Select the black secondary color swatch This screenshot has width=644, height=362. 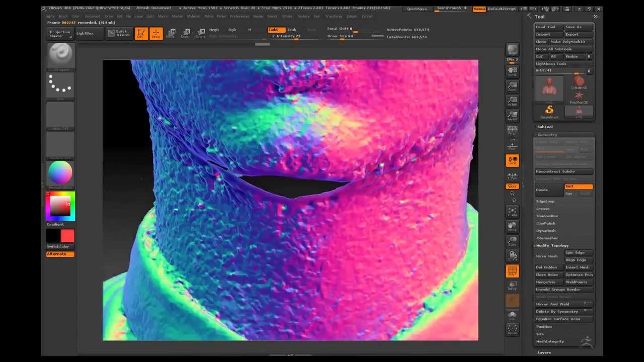(x=53, y=236)
